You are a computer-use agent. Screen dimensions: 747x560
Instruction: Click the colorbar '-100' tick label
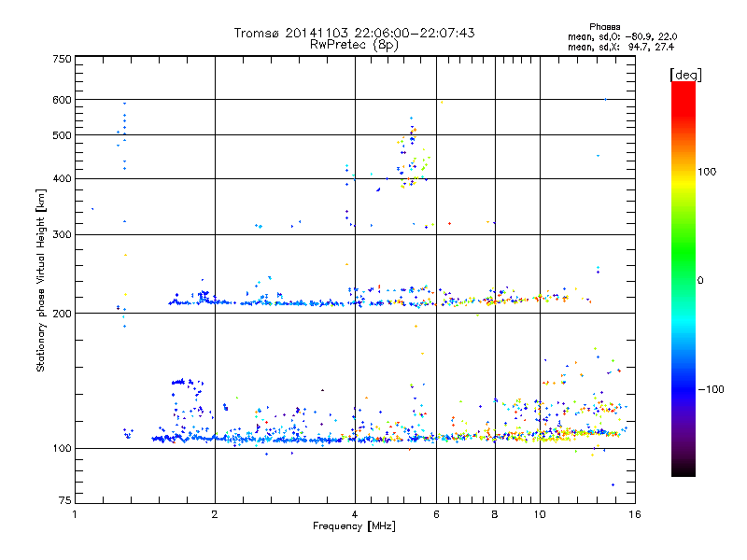tap(712, 389)
